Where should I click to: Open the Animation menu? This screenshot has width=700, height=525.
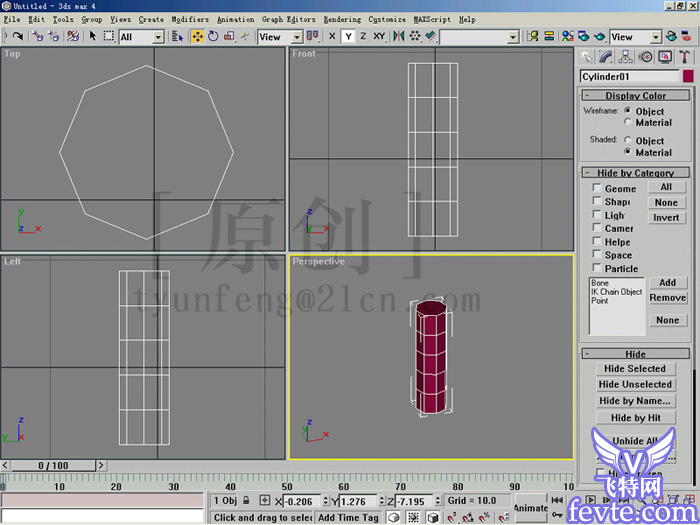[x=236, y=20]
